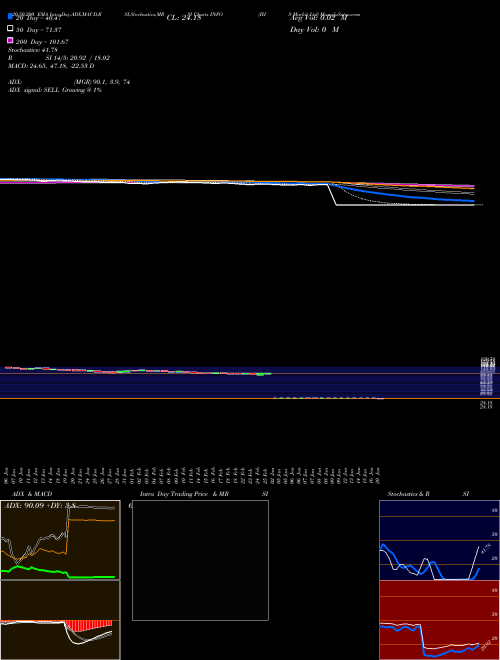Image resolution: width=500 pixels, height=660 pixels.
Task: Click the 'Intra Day Trading Price & MR' title
Action: [184, 494]
